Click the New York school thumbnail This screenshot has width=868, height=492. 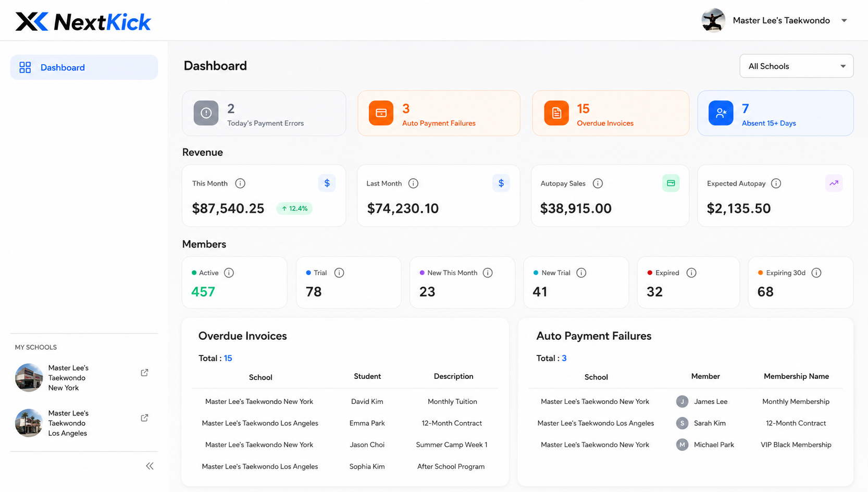29,377
